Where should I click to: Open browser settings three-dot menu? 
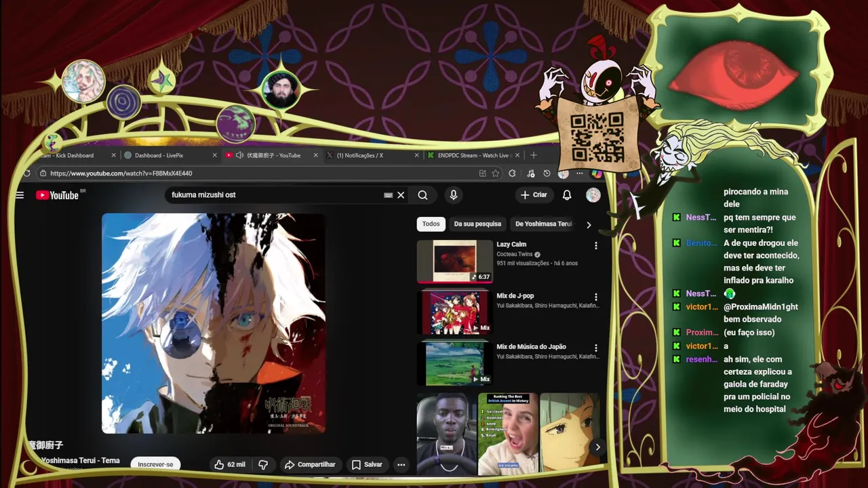coord(579,174)
